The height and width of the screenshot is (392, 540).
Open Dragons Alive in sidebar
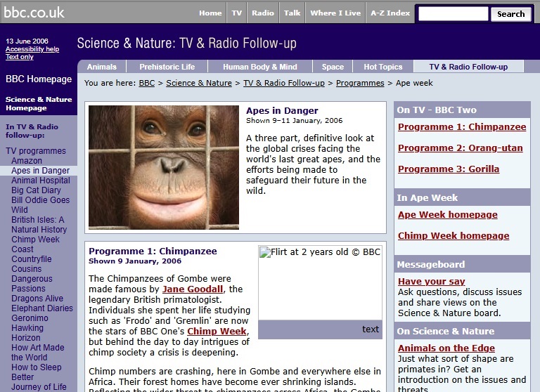[x=37, y=299]
